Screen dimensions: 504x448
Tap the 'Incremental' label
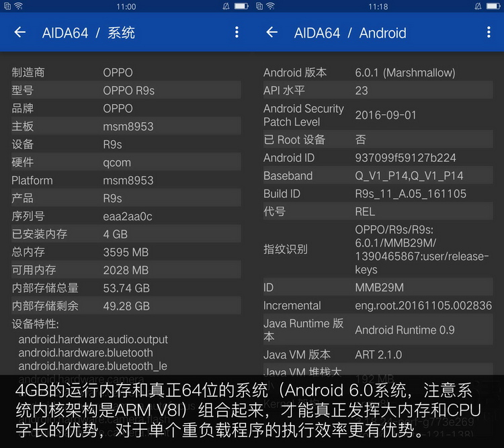[x=292, y=306]
